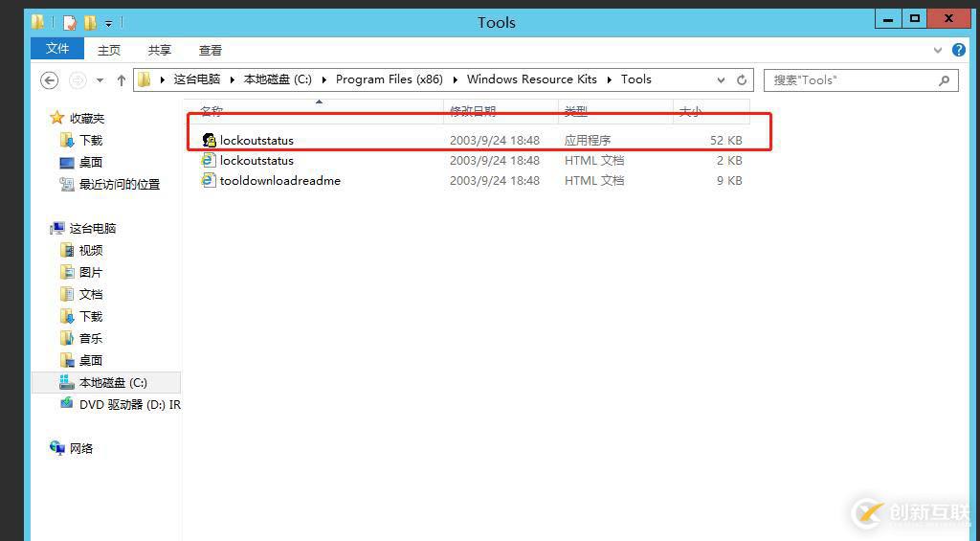The image size is (980, 541).
Task: Click the forward navigation arrow
Action: (78, 80)
